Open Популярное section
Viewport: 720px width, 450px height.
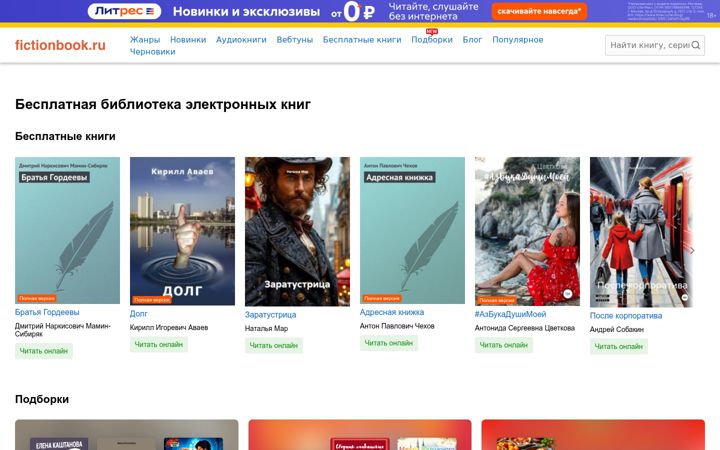[518, 39]
